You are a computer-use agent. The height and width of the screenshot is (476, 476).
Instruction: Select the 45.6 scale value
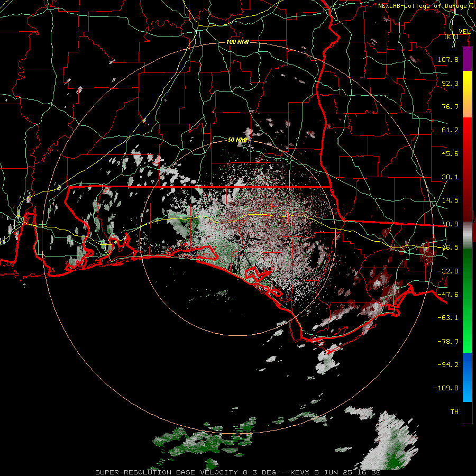click(450, 153)
